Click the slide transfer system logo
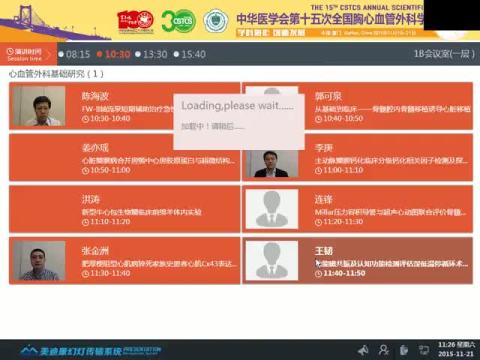The width and height of the screenshot is (480, 360). (x=91, y=350)
